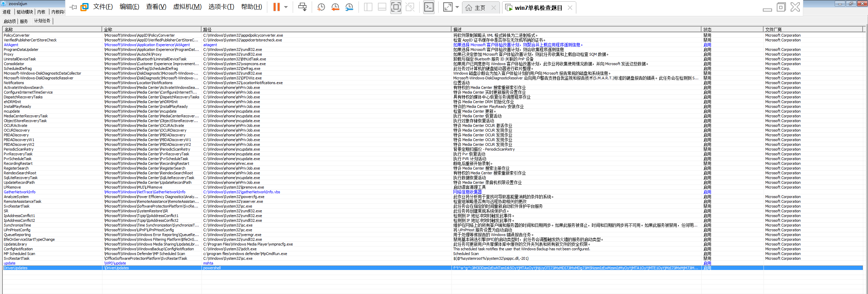Open the power options dropdown arrow beside pause

click(286, 7)
